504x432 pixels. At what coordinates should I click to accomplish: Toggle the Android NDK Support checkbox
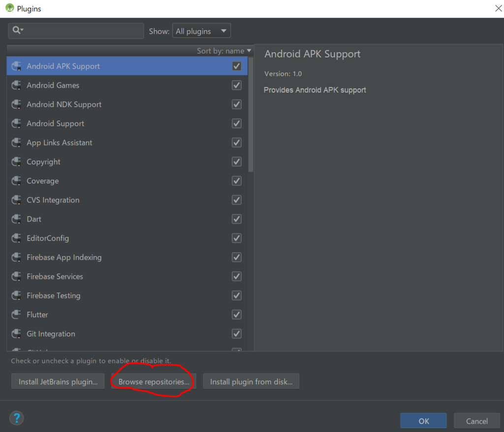tap(237, 104)
